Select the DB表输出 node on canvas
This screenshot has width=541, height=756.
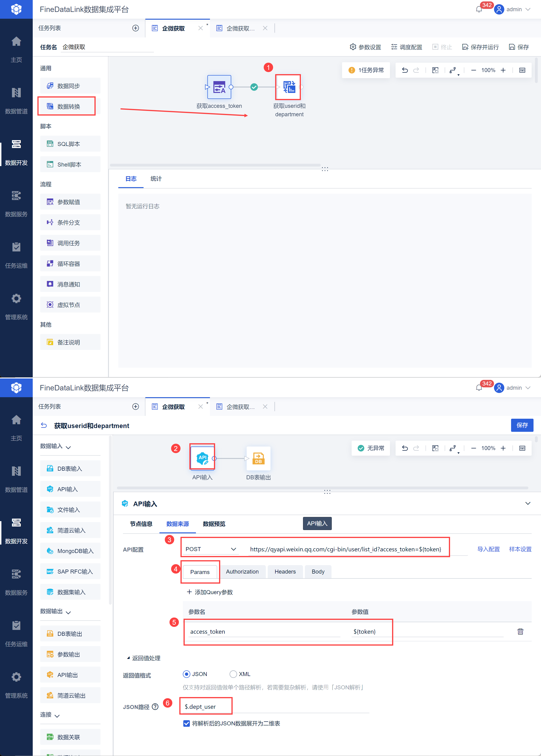258,458
